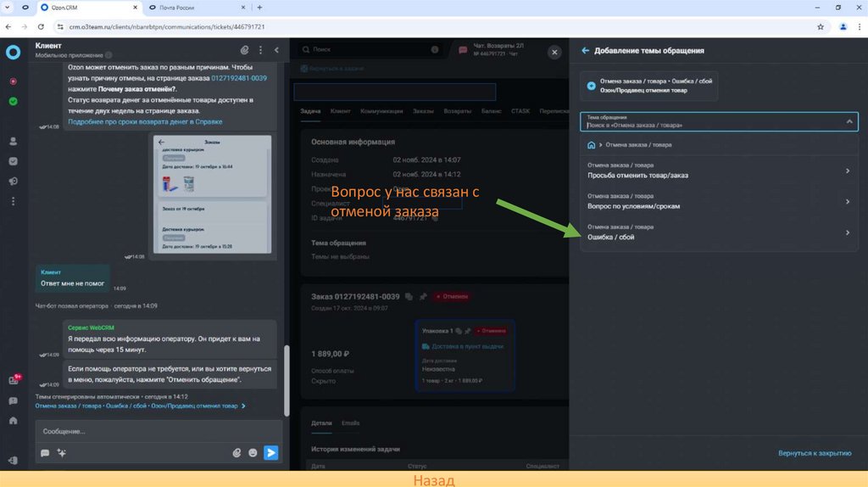Image resolution: width=868 pixels, height=487 pixels.
Task: Click the orange Назад bar
Action: click(434, 479)
